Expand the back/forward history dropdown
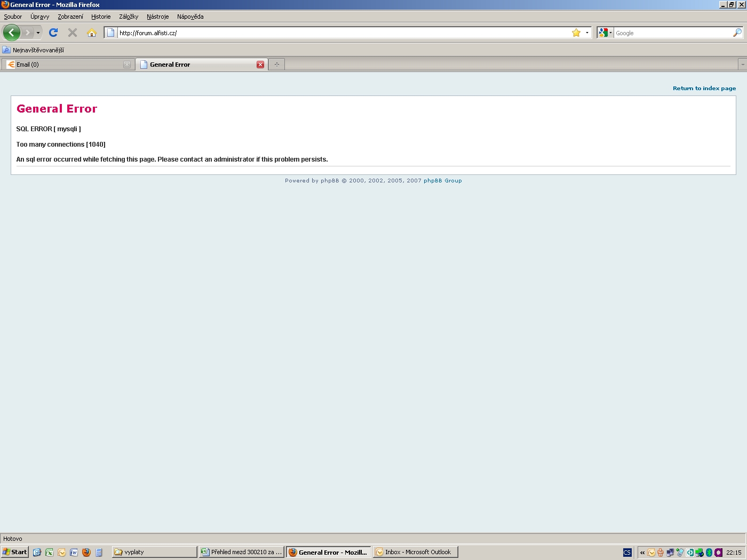747x560 pixels. click(x=38, y=33)
